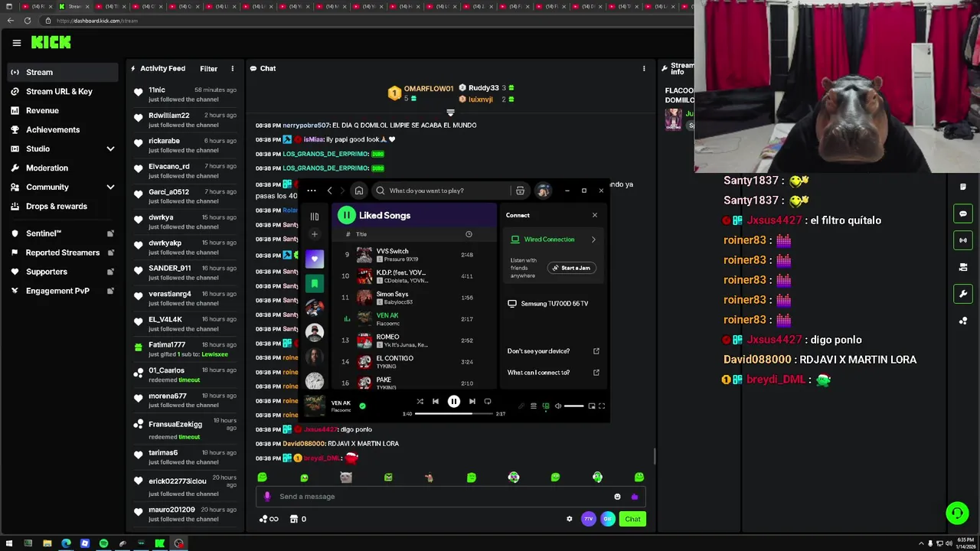Click the browser back arrow
Screen dimensions: 980x551
(x=12, y=21)
